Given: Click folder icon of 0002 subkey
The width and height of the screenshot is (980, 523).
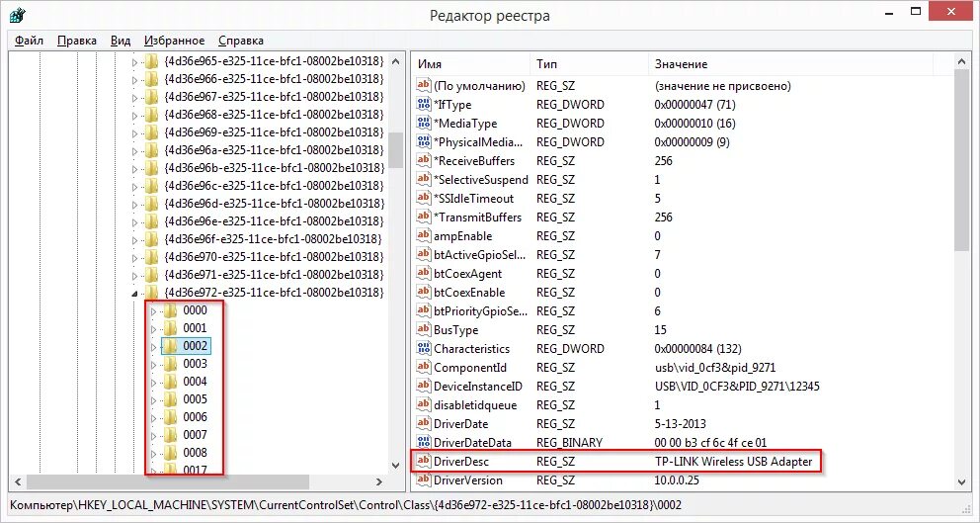Looking at the screenshot, I should click(170, 346).
